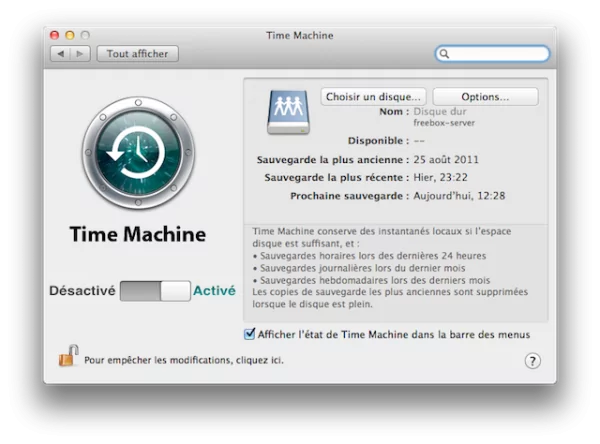Open the 'Options...' settings
The height and width of the screenshot is (444, 600).
(x=485, y=97)
